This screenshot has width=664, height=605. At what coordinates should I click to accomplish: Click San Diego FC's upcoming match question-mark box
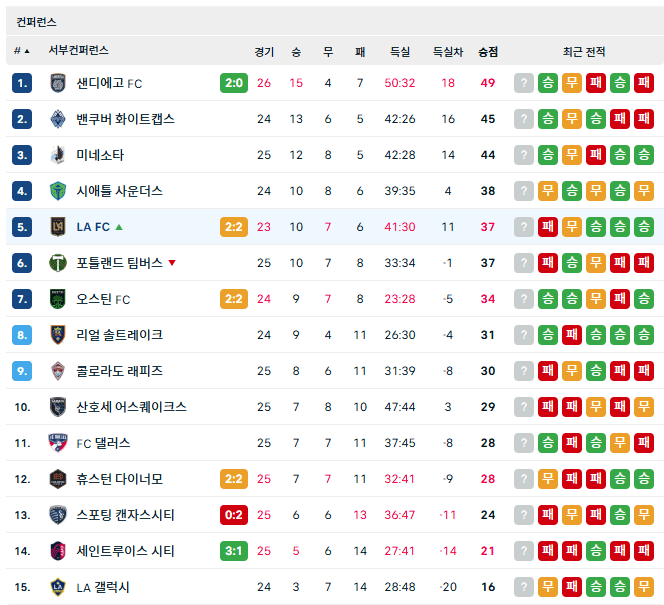pos(524,83)
